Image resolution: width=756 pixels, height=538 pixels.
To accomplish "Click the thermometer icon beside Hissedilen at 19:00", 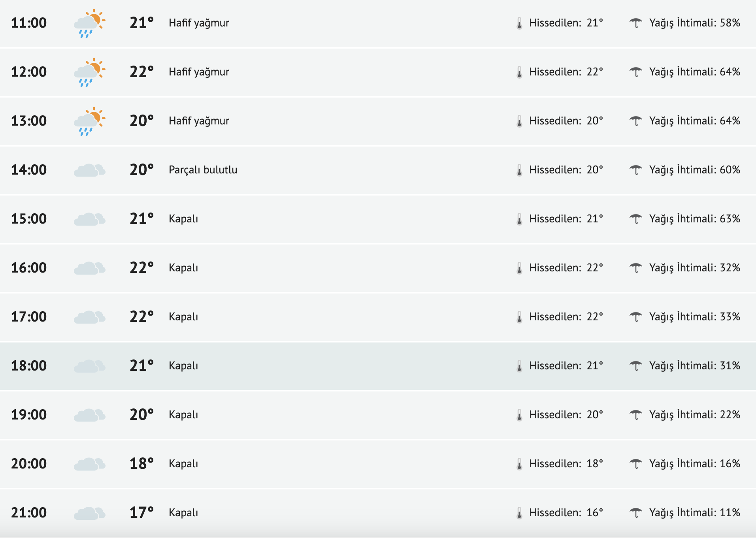I will pos(519,415).
